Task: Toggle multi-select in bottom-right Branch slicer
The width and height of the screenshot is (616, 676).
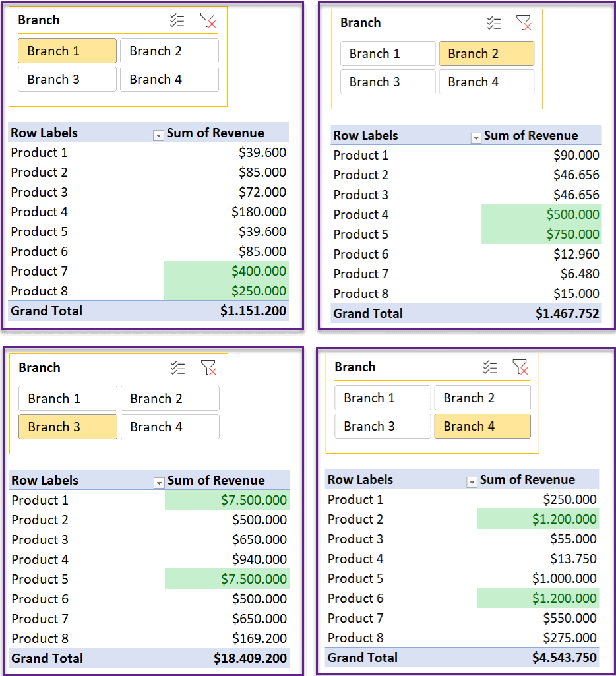Action: [x=489, y=367]
